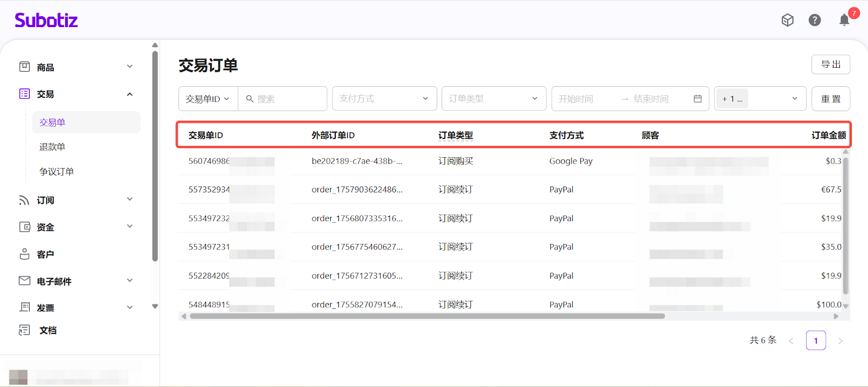Click page number 1 in pagination
The image size is (868, 387).
(x=815, y=340)
